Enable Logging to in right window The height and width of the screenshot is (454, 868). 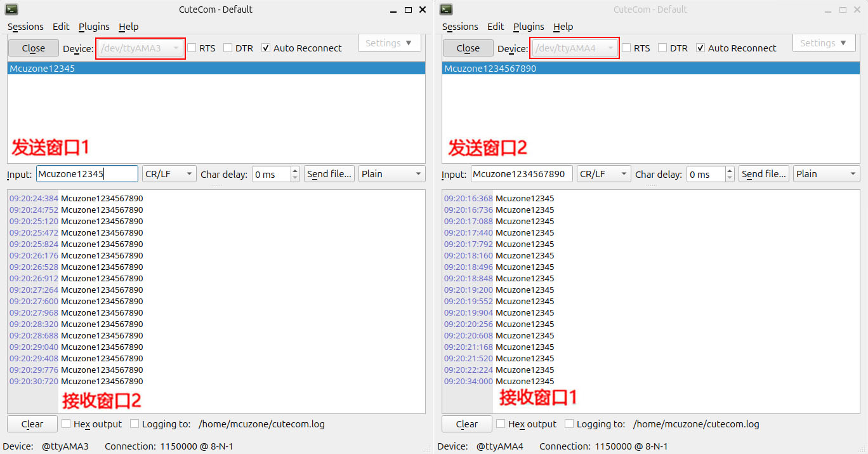(569, 424)
